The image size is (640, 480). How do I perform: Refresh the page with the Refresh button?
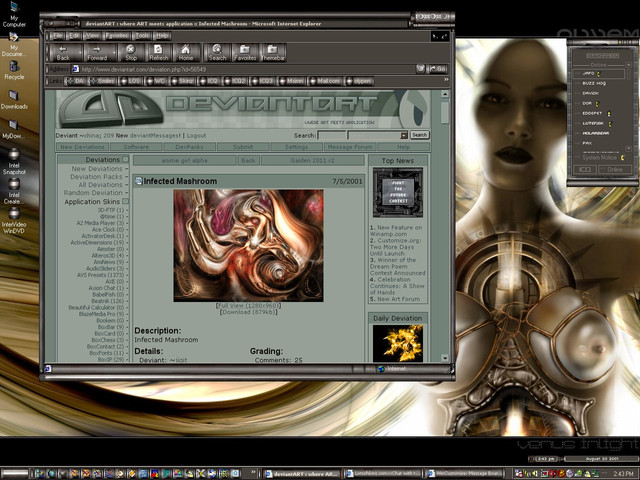point(159,51)
